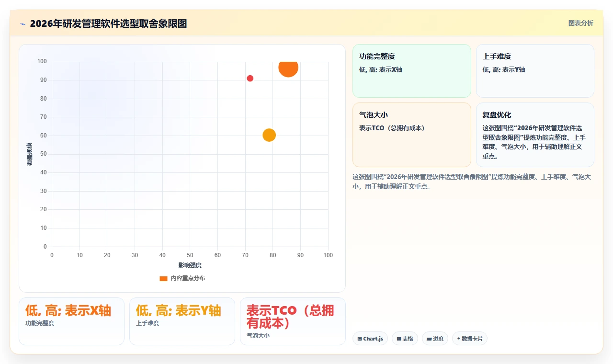613x364 pixels.
Task: Open the 气泡大小 info card
Action: 412,135
